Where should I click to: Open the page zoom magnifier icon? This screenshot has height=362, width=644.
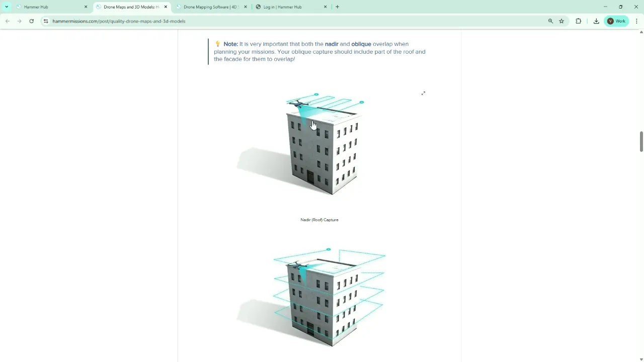click(550, 21)
